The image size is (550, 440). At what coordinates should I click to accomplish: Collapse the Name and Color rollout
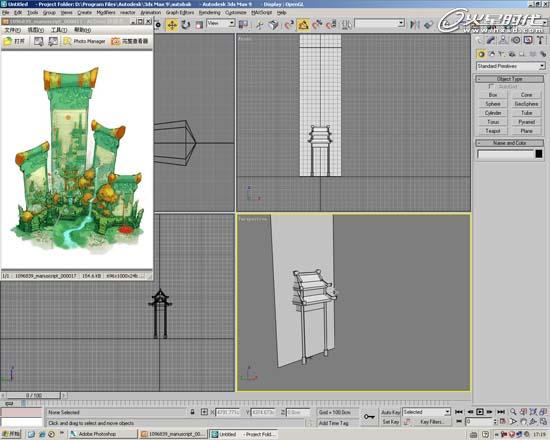pos(509,143)
